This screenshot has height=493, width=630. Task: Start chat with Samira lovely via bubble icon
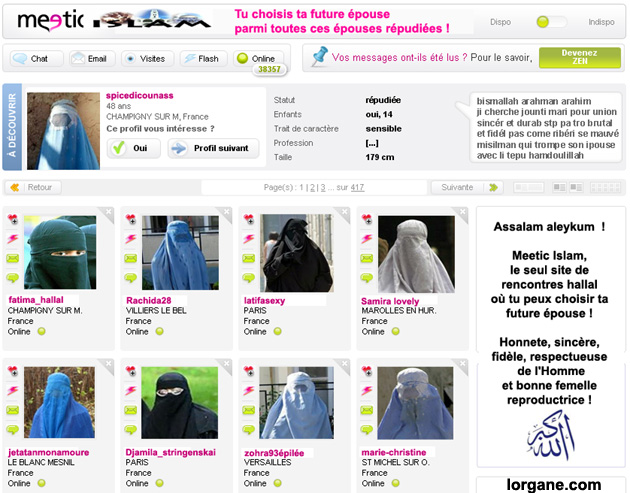[x=366, y=278]
